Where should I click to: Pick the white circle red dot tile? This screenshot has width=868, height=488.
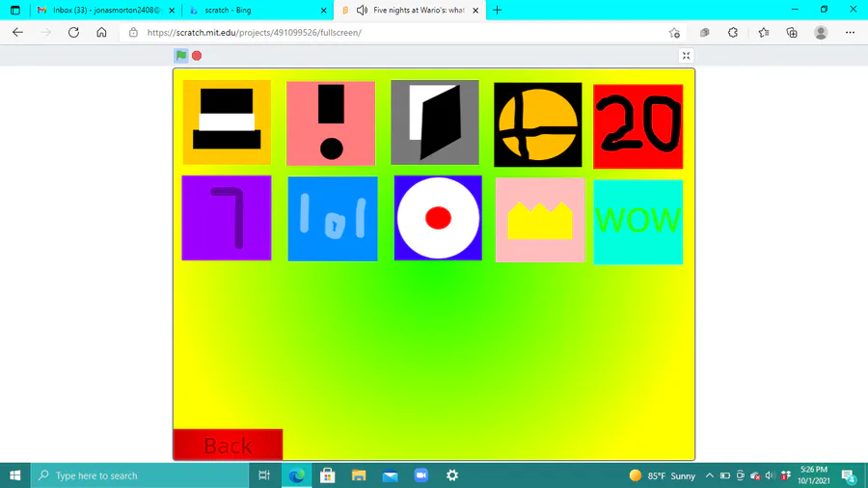(438, 218)
